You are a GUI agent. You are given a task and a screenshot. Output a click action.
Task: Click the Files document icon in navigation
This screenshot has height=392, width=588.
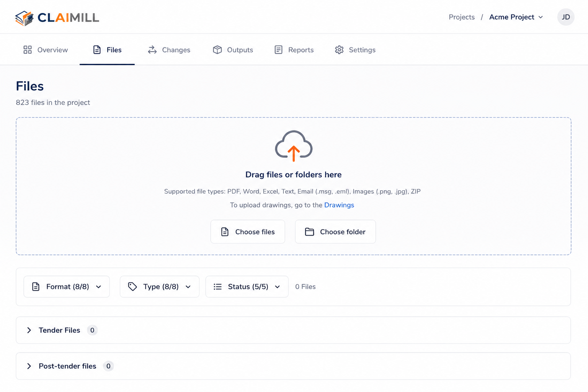tap(97, 50)
